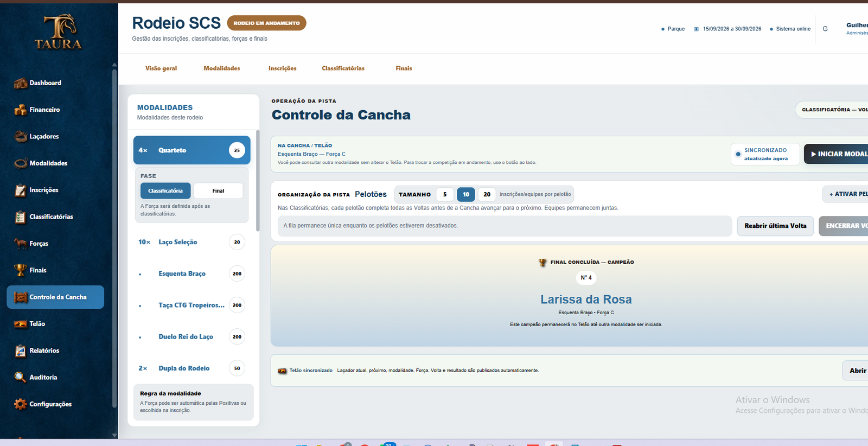Open the Dashboard sidebar icon

point(21,83)
